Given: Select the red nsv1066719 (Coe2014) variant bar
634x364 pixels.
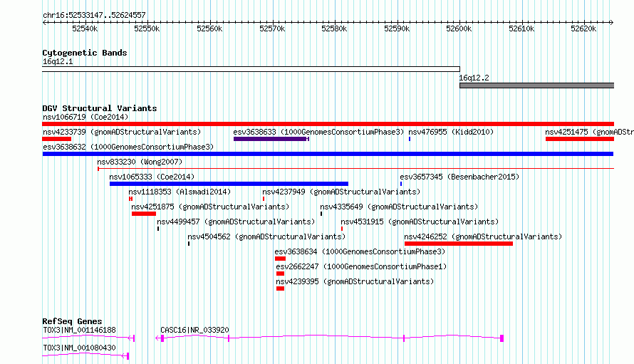Looking at the screenshot, I should coord(328,124).
